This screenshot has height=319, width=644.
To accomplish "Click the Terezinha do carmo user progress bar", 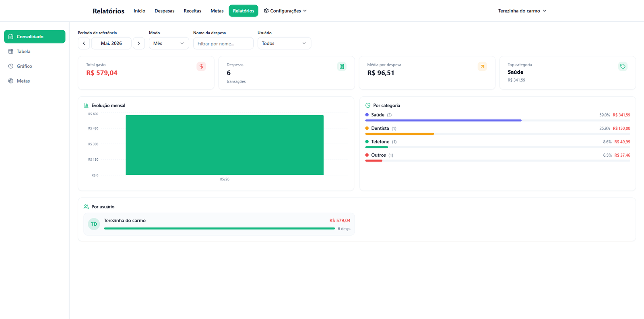I will click(219, 228).
